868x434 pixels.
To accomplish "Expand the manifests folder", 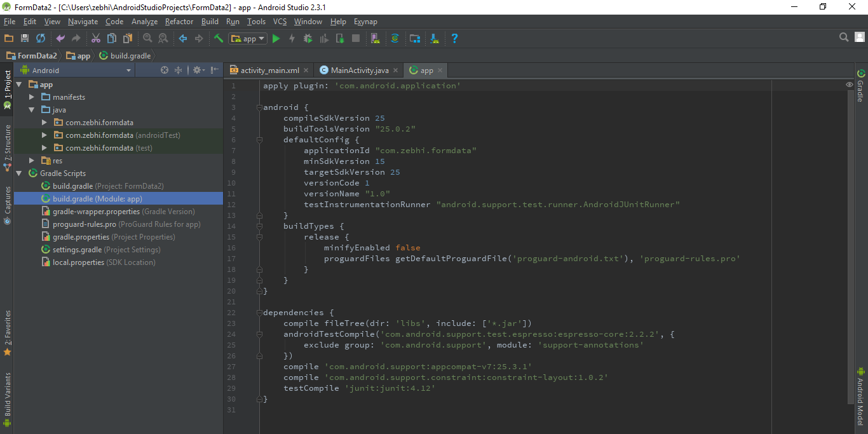I will point(31,97).
